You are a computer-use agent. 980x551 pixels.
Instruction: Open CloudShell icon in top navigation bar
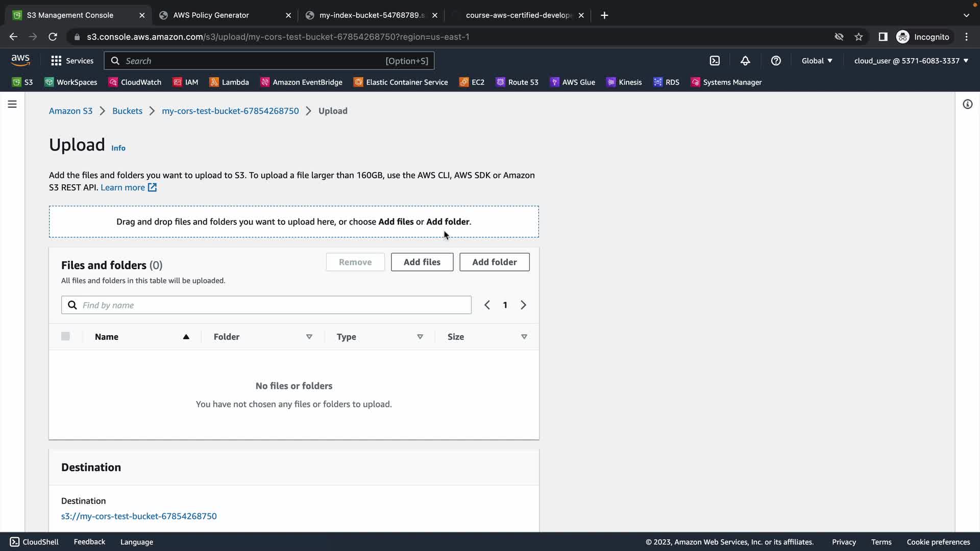pos(715,61)
